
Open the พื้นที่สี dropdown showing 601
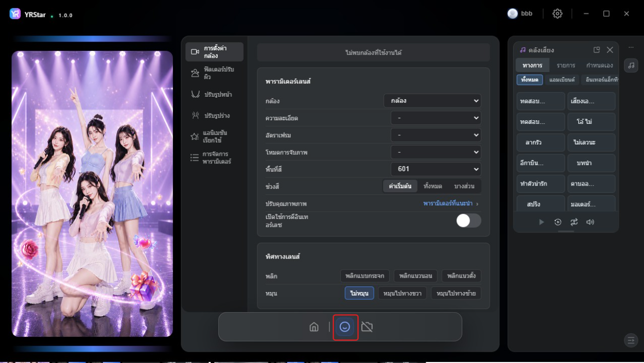point(436,169)
